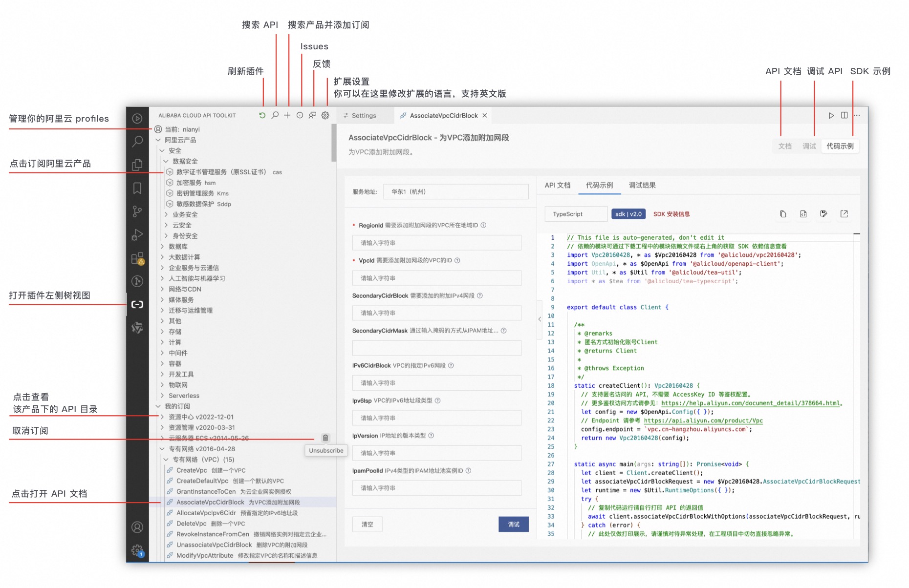The height and width of the screenshot is (588, 909).
Task: Open API search with the magnifier icon
Action: click(275, 115)
